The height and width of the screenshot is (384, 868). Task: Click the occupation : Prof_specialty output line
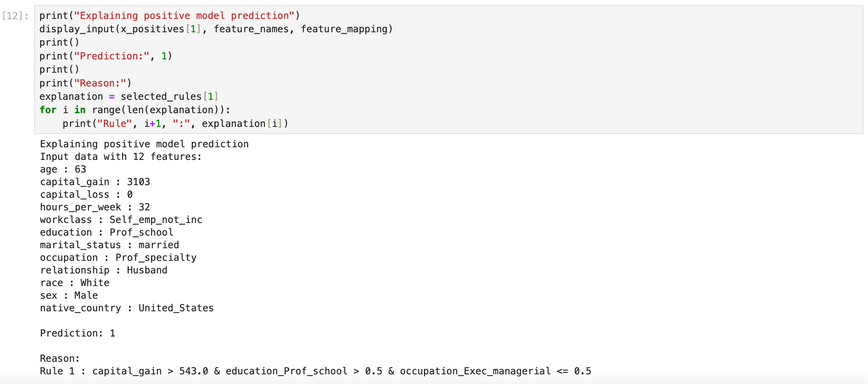[x=118, y=257]
